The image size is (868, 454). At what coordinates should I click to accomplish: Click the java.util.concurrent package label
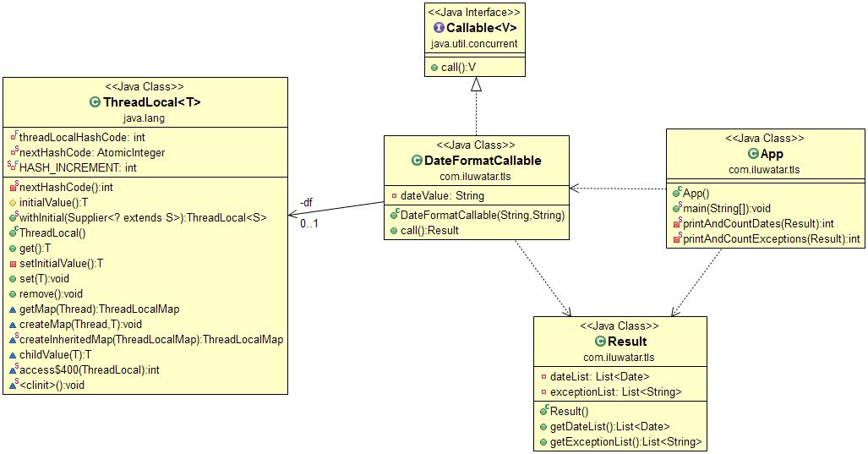473,43
